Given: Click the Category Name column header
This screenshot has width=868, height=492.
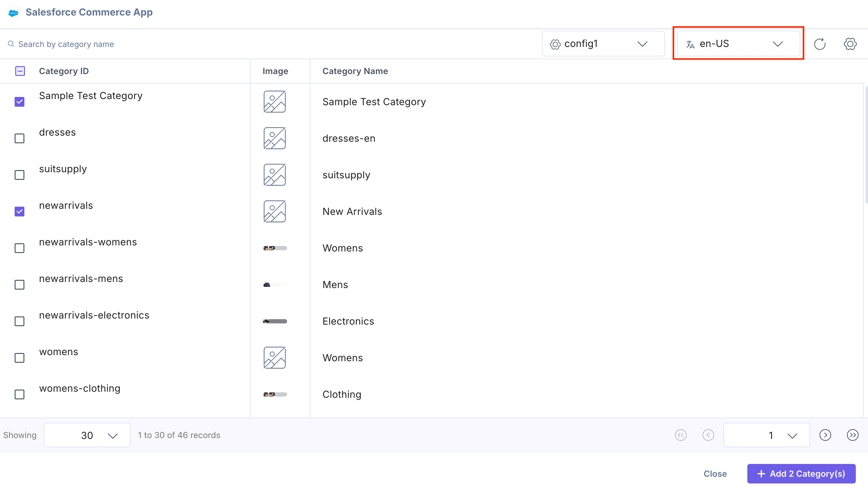Looking at the screenshot, I should click(355, 71).
